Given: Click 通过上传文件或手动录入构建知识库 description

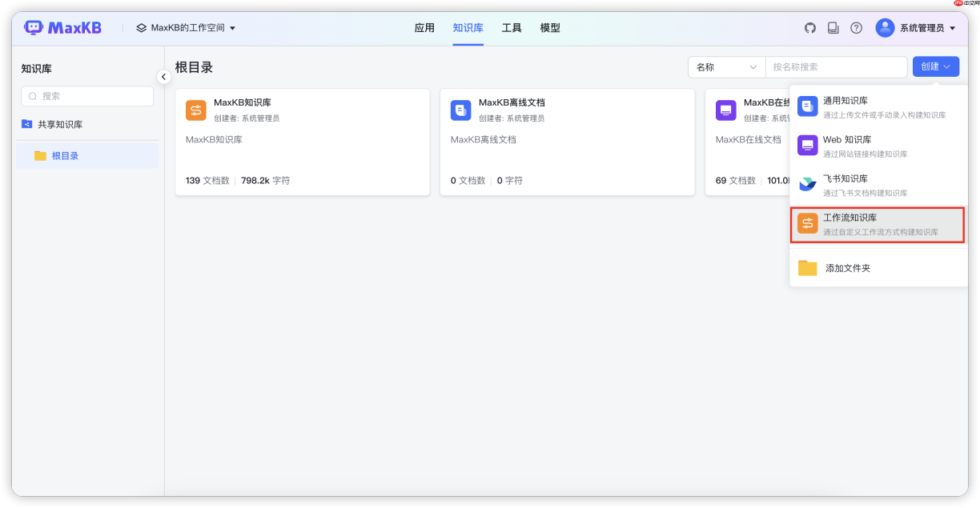Looking at the screenshot, I should coord(885,115).
